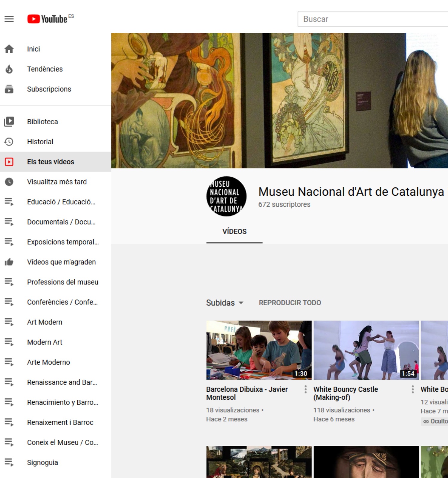Viewport: 448px width, 478px height.
Task: Click the Visualitza més tard clock icon
Action: point(9,182)
